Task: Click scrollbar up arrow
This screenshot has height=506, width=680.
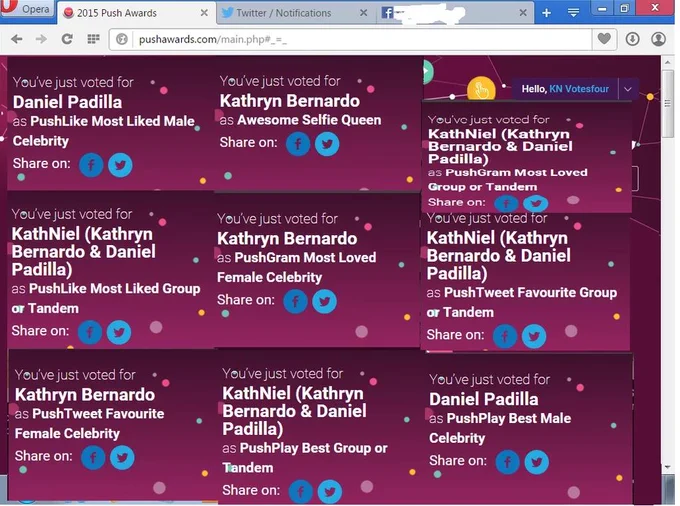Action: [667, 62]
